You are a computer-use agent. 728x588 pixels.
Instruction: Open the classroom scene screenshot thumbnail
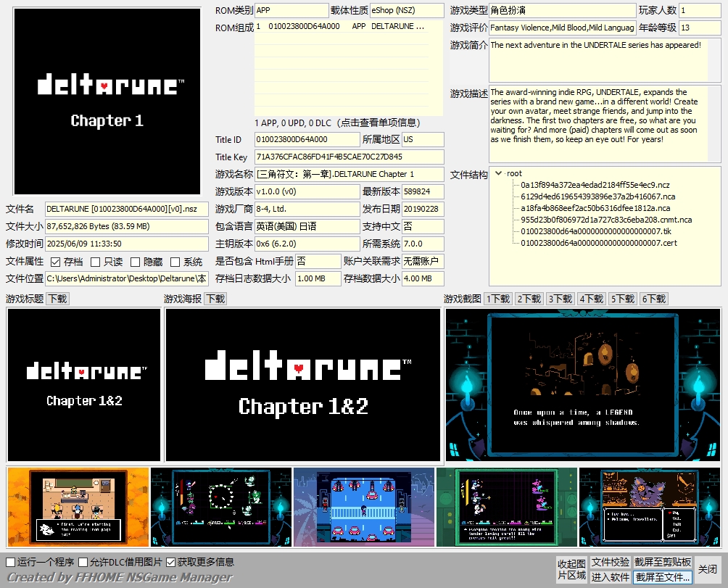[x=78, y=507]
